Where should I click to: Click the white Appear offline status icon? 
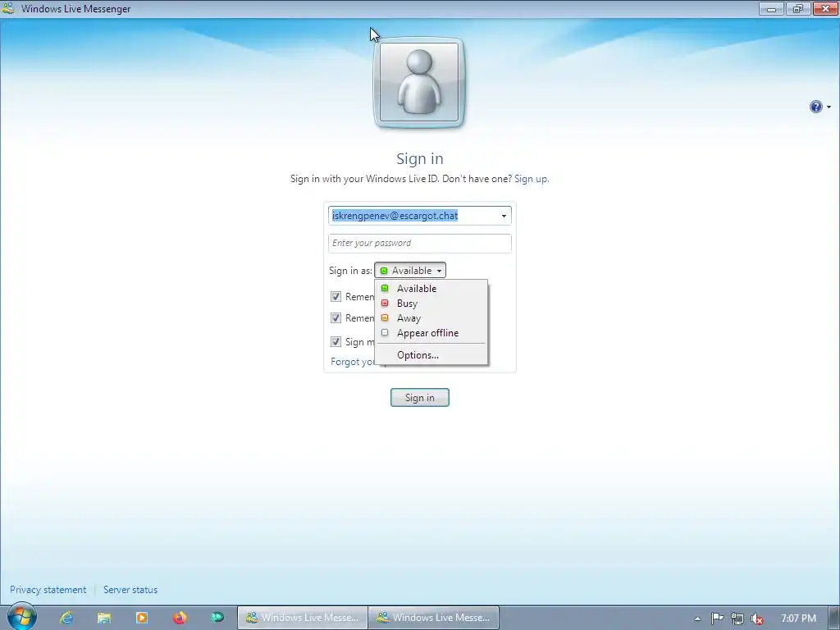click(385, 333)
